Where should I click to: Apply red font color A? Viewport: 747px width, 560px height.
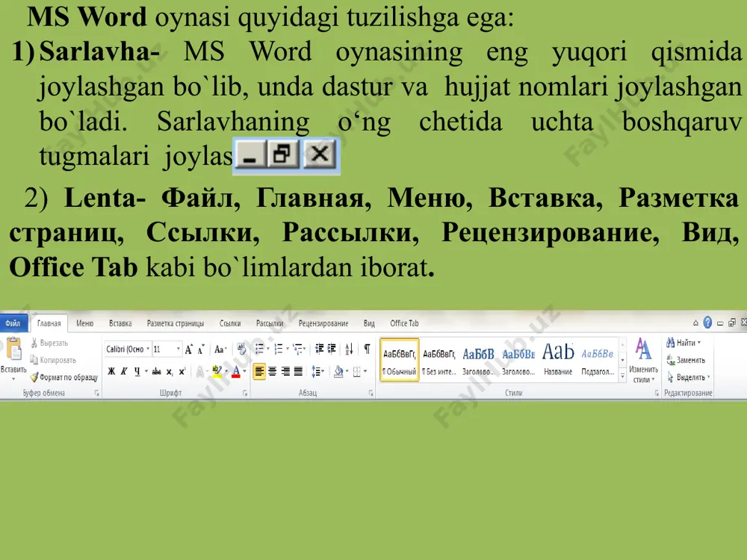click(236, 371)
